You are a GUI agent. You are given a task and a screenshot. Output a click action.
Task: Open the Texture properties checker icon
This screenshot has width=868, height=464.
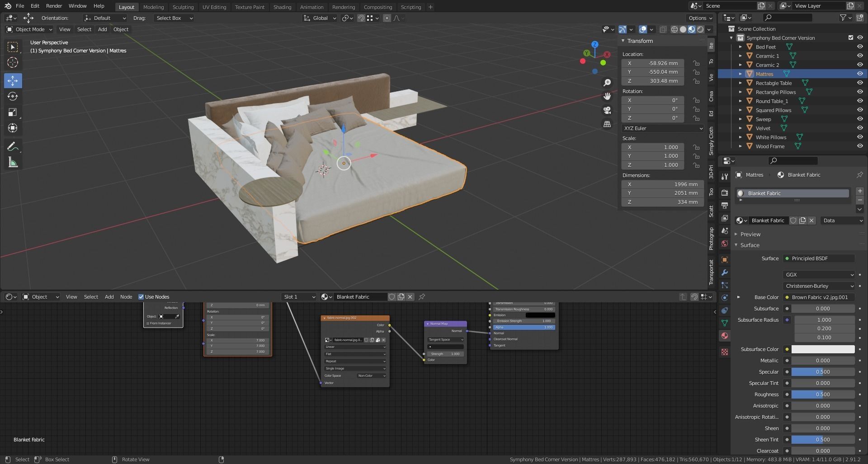click(x=725, y=352)
